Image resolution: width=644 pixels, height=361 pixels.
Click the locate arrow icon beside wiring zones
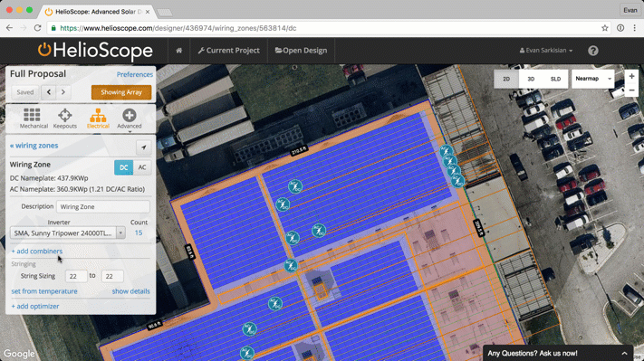point(144,147)
